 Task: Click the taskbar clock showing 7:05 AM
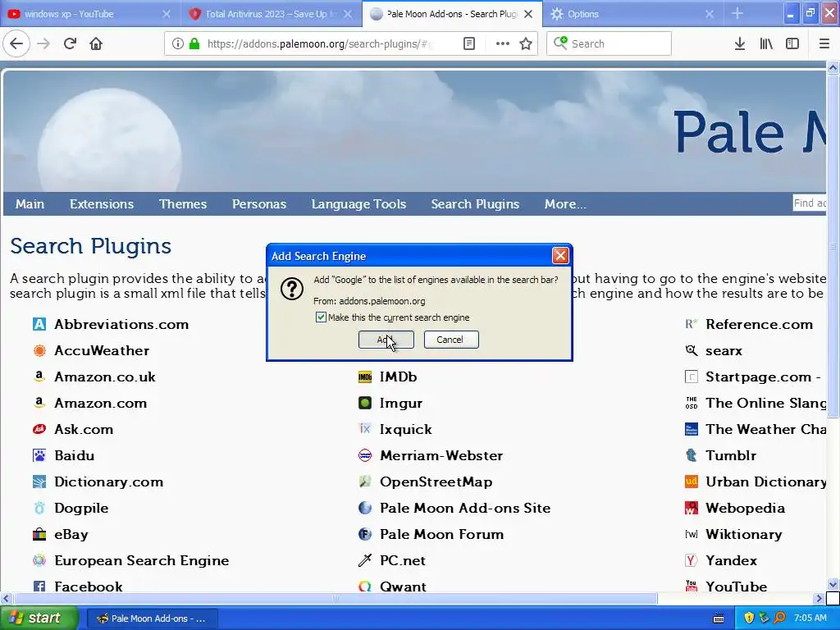pos(810,618)
